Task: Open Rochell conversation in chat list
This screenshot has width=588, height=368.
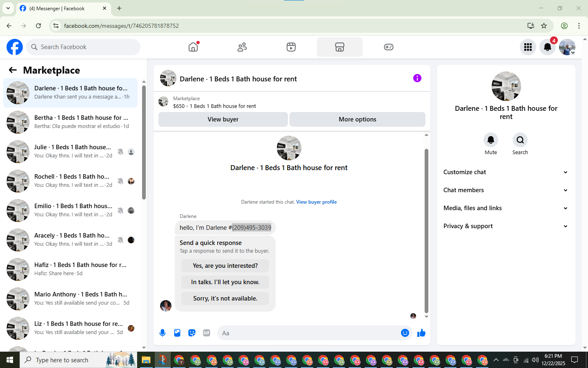Action: tap(70, 181)
